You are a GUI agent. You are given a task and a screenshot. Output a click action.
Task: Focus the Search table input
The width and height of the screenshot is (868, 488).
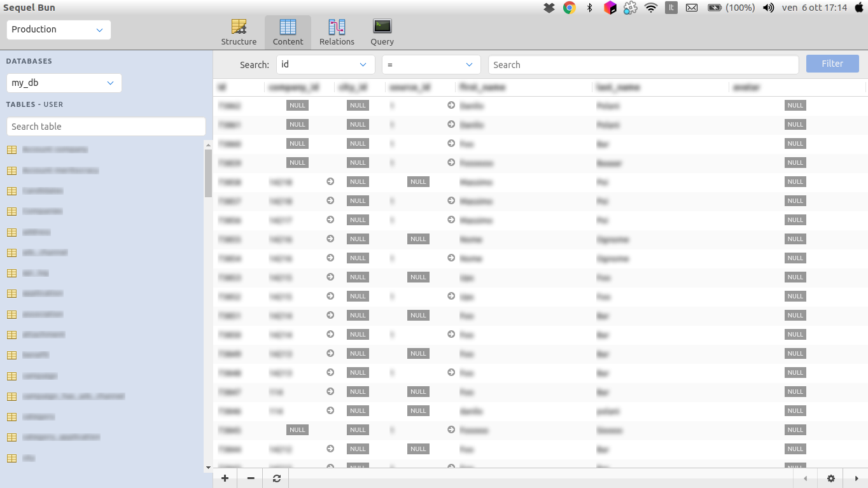[x=106, y=127]
